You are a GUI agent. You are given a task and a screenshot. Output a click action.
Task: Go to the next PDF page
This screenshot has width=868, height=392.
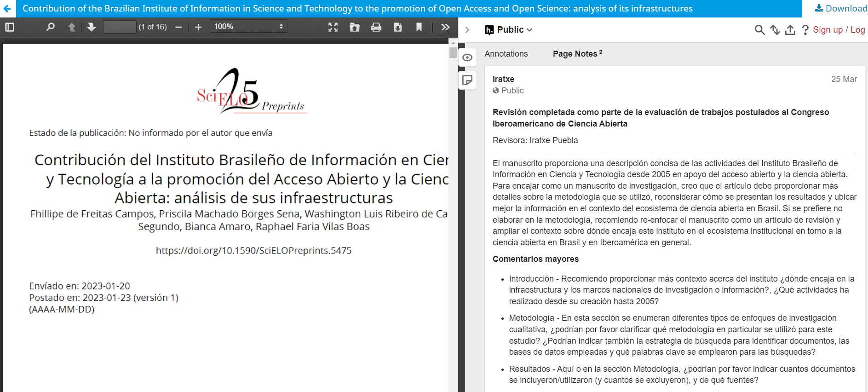click(x=91, y=27)
